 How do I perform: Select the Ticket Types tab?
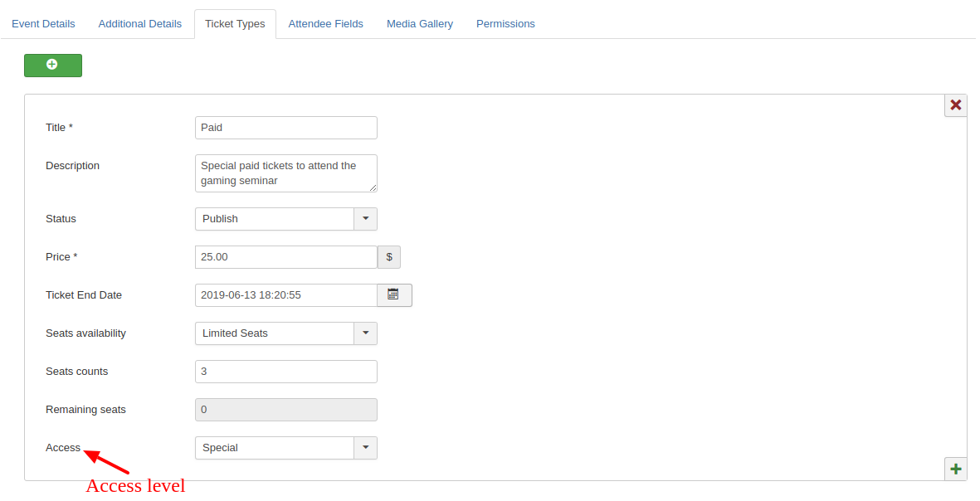tap(235, 24)
